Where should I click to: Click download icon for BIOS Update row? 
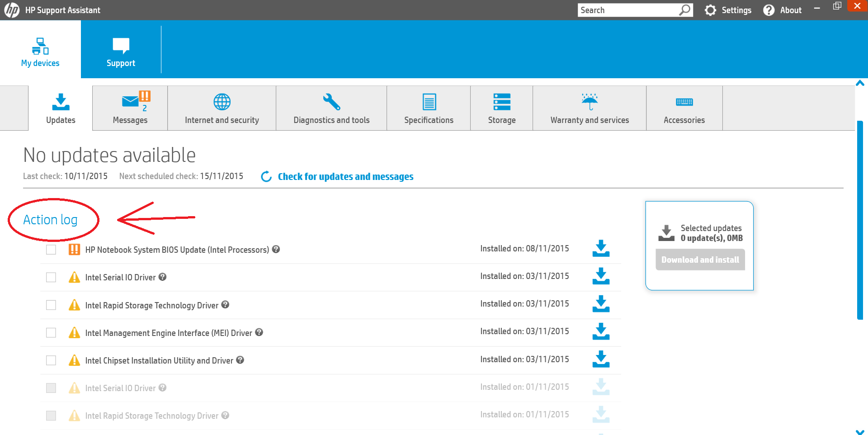point(601,248)
